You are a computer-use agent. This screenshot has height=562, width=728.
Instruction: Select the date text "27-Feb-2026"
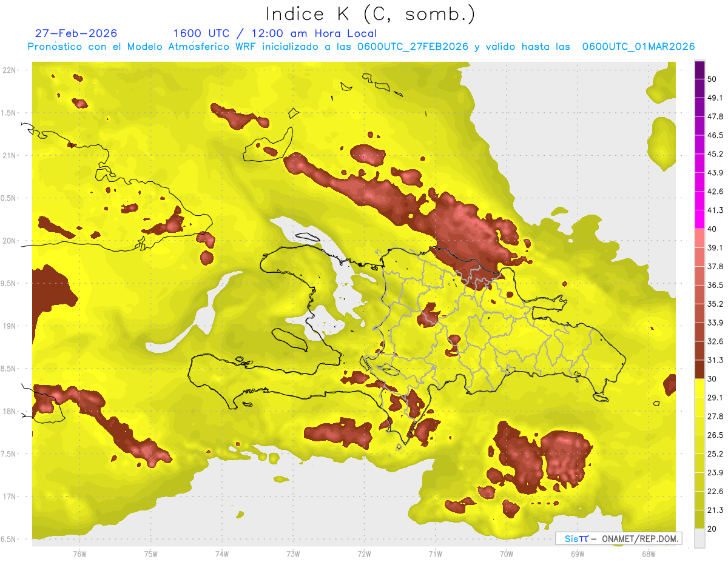(x=76, y=33)
